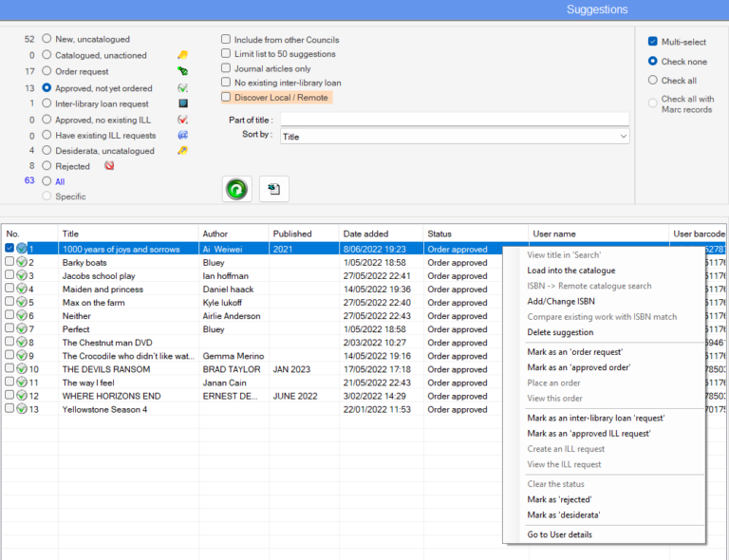Choose Mark as 'rejected' menu entry

tap(559, 499)
